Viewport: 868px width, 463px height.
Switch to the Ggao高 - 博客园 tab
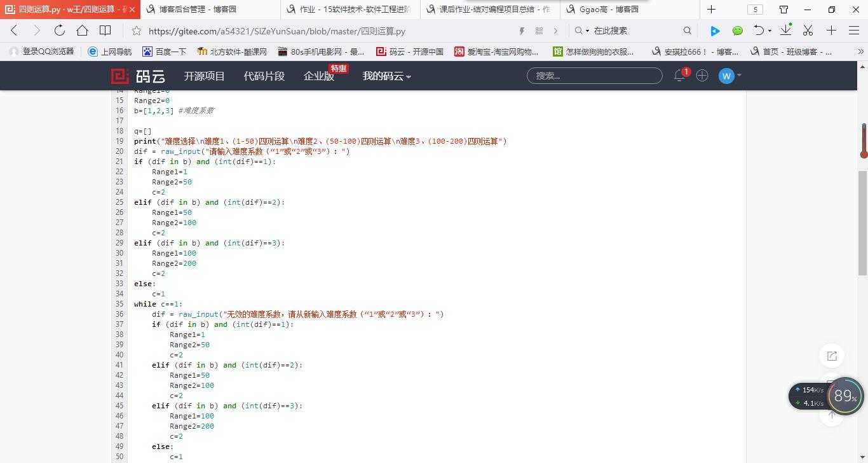pyautogui.click(x=629, y=10)
